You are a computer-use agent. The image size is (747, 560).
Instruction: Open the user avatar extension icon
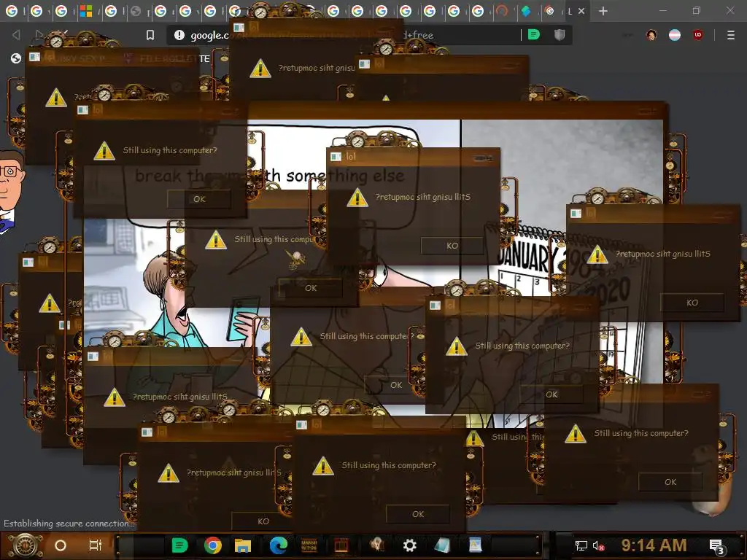(651, 35)
